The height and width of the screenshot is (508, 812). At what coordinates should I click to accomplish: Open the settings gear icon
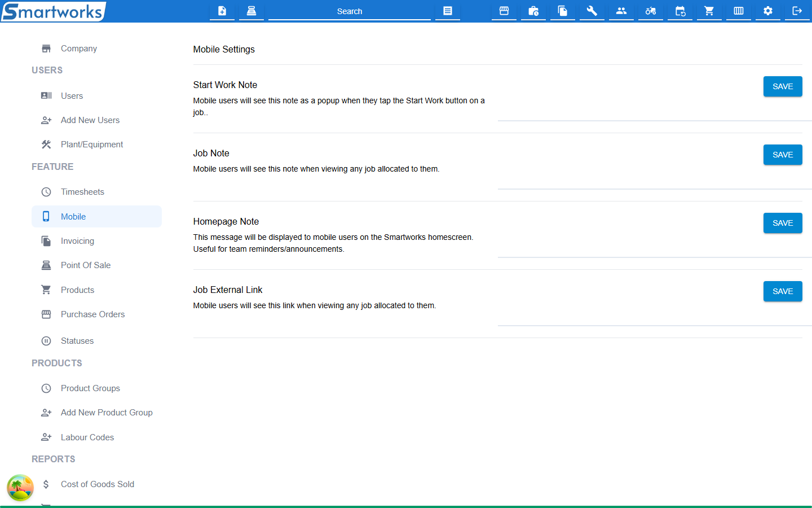tap(768, 11)
